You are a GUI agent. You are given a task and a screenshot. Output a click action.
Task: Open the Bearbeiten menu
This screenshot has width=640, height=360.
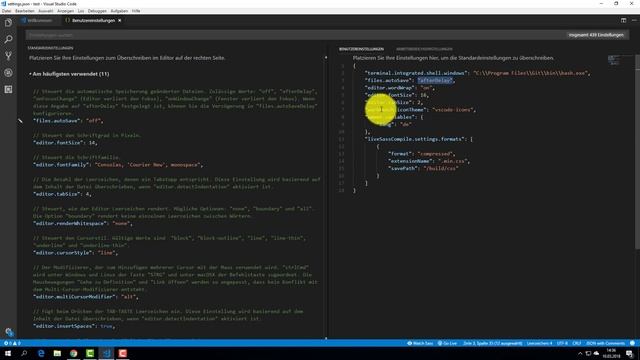(x=24, y=11)
